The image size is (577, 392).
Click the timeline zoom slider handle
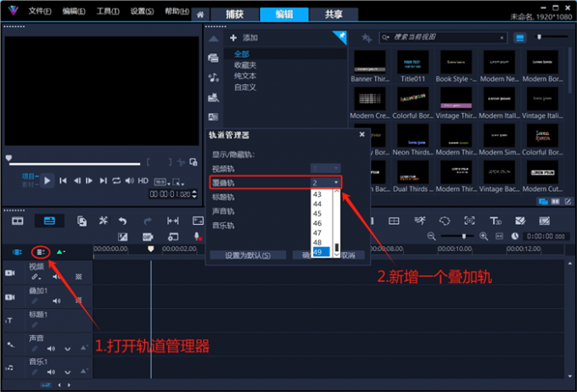coord(464,236)
